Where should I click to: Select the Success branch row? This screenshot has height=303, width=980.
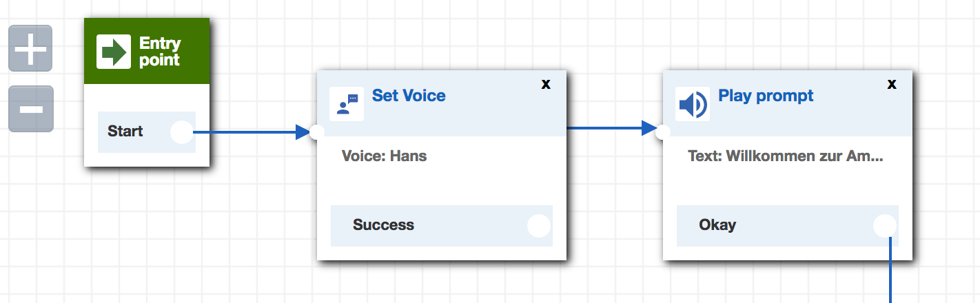coord(442,225)
